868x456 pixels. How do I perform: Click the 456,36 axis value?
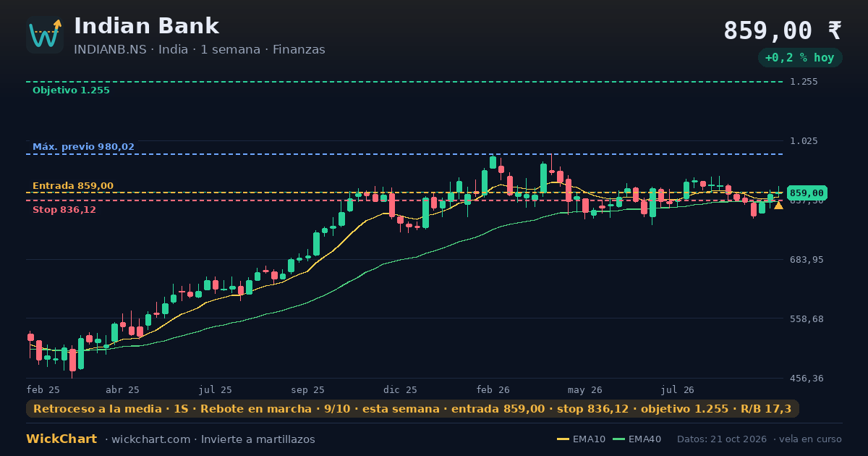[807, 379]
